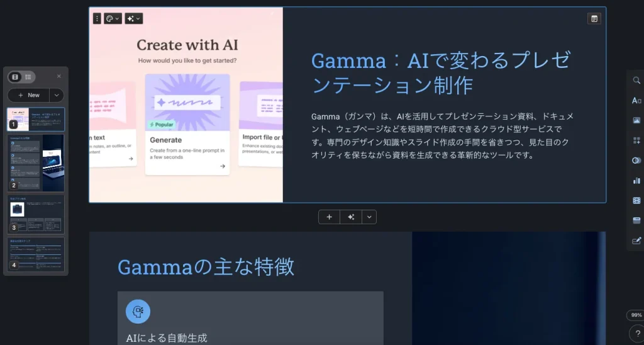
Task: Open the form and edit tool
Action: (x=636, y=241)
